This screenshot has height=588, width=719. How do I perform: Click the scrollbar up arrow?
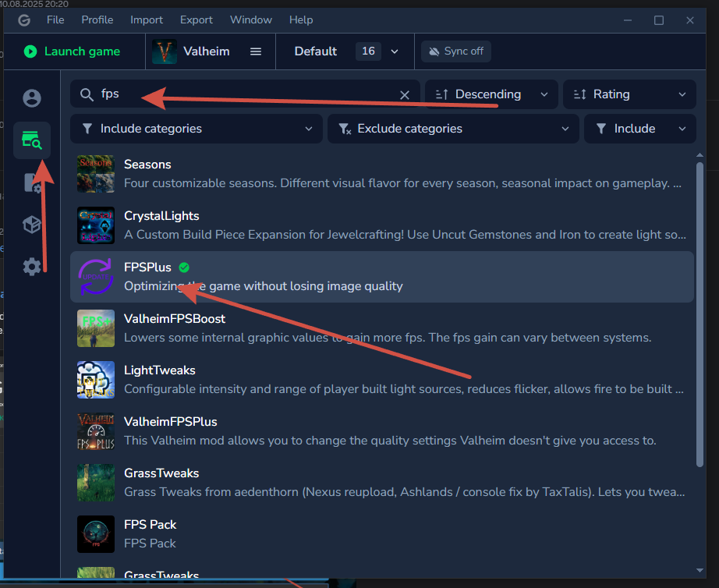(x=700, y=155)
